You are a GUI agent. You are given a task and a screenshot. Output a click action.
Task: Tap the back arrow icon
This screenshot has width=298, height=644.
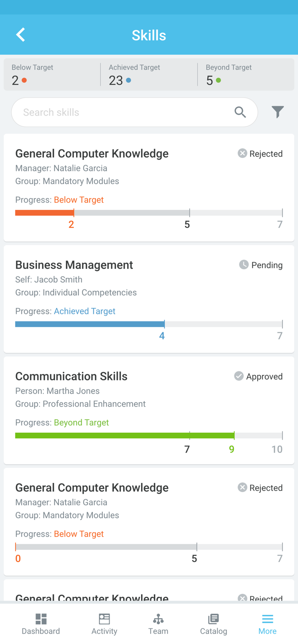coord(20,35)
